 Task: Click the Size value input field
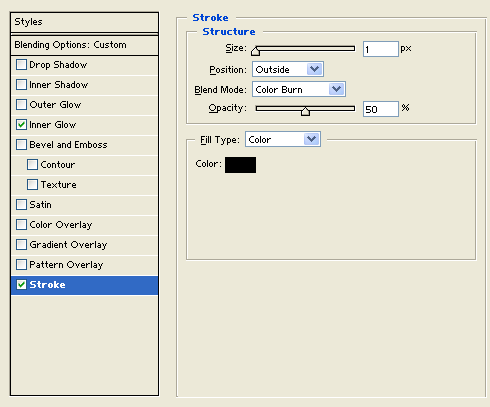(381, 49)
